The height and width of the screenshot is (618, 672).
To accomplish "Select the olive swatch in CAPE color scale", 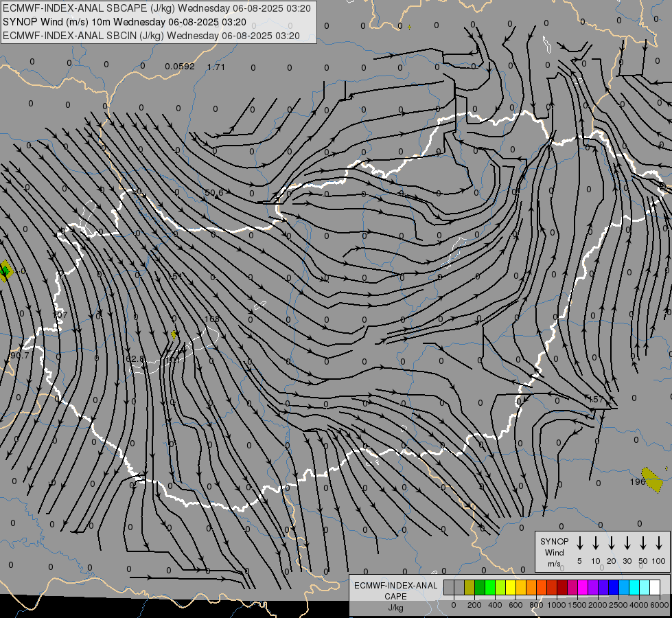I will (x=470, y=587).
